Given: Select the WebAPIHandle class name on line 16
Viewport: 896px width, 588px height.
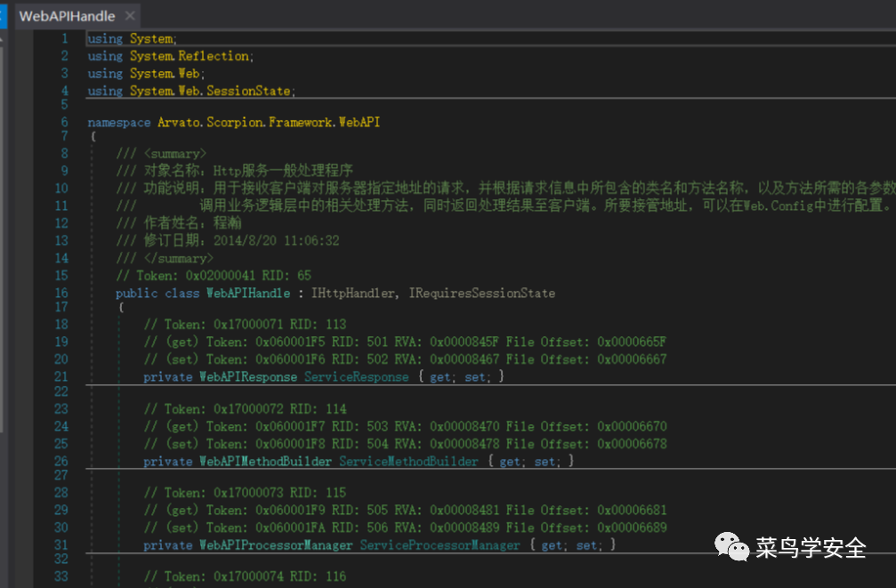Looking at the screenshot, I should coord(248,294).
